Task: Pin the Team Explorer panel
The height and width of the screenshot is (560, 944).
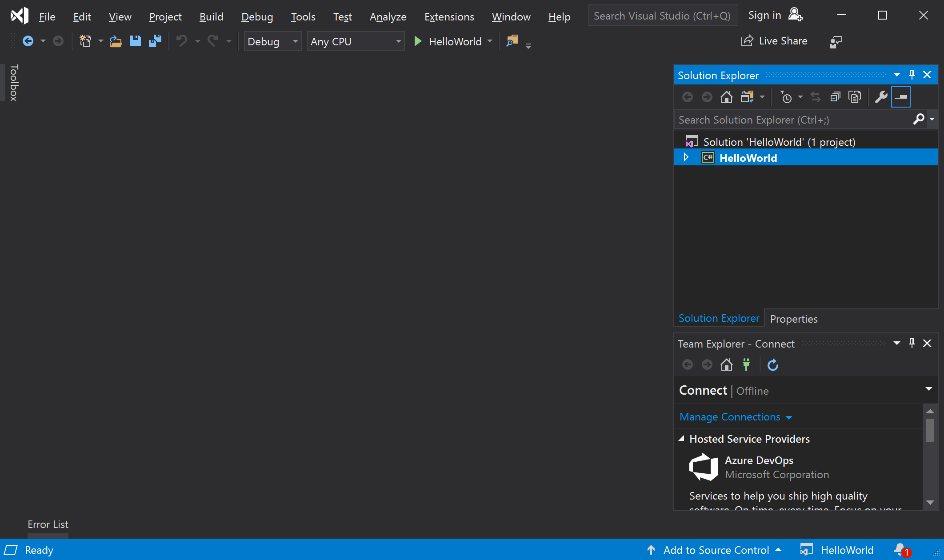Action: tap(912, 342)
